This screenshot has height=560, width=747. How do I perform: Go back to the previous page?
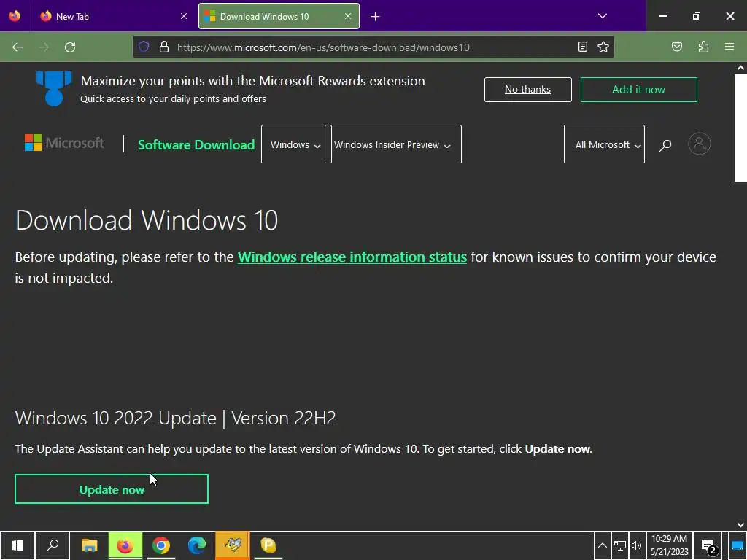click(18, 47)
